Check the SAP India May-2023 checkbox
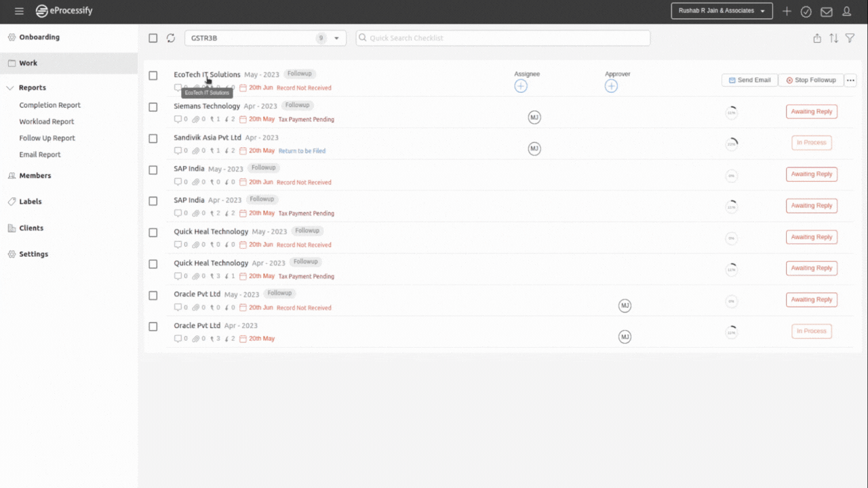This screenshot has height=488, width=868. point(153,169)
